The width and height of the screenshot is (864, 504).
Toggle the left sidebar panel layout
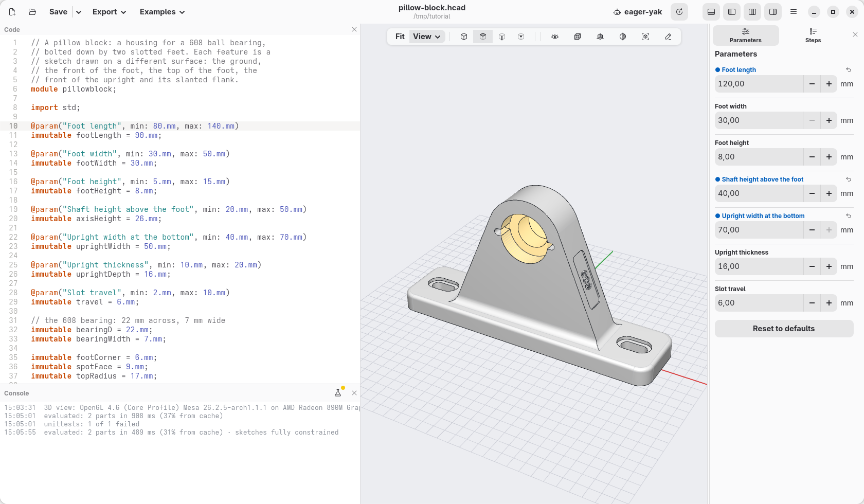732,12
